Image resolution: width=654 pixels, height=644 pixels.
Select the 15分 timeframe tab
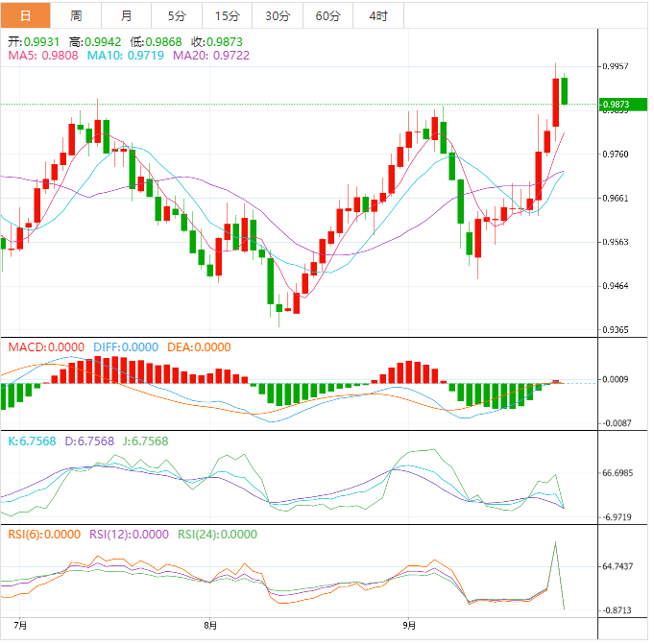click(x=227, y=15)
